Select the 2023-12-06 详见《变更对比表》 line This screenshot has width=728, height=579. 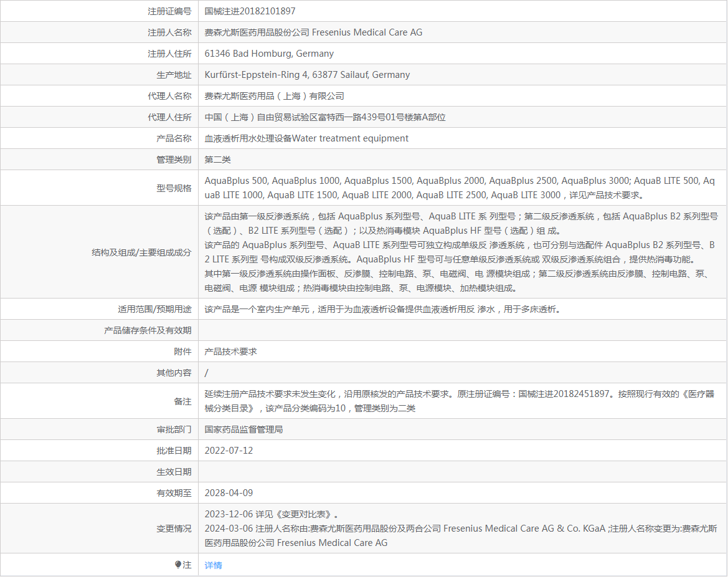272,514
